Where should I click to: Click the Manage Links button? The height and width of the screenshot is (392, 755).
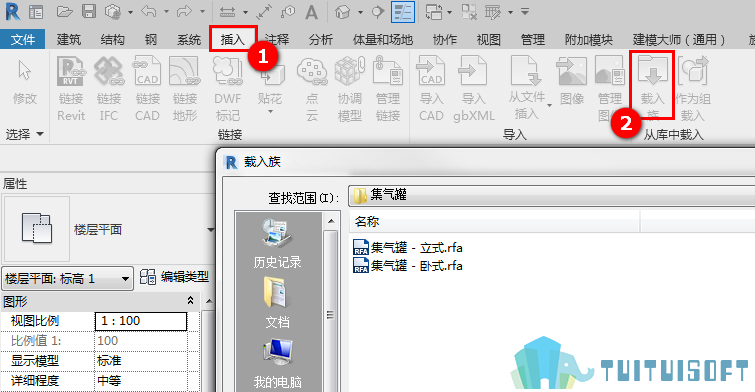coord(388,88)
